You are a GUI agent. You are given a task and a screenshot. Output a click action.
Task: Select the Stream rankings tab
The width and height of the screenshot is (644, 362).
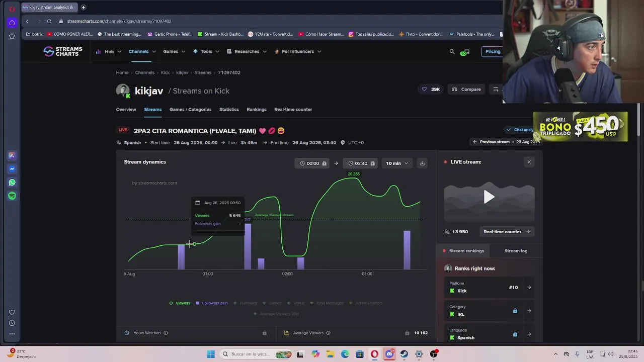pos(463,251)
